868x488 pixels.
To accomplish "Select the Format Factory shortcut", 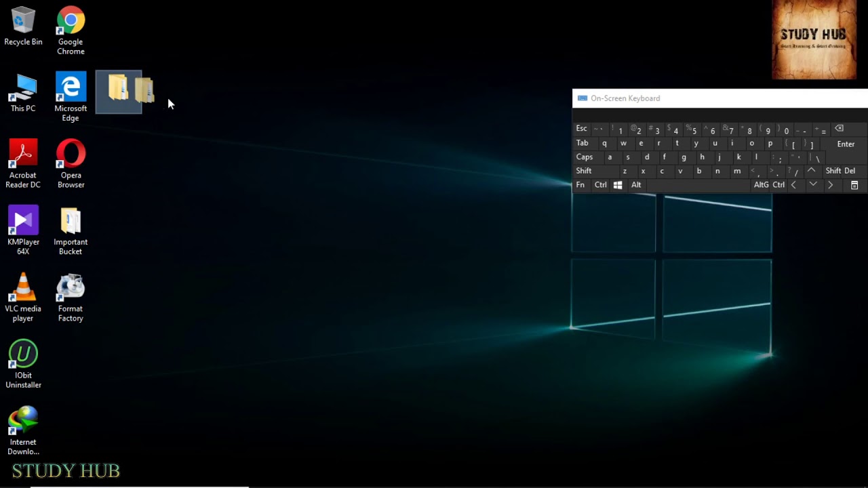I will click(x=71, y=298).
